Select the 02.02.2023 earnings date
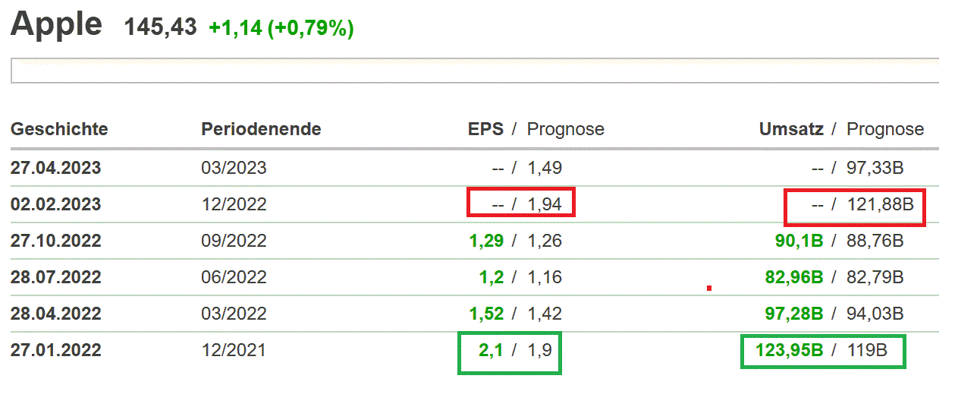This screenshot has width=980, height=404. click(x=55, y=204)
